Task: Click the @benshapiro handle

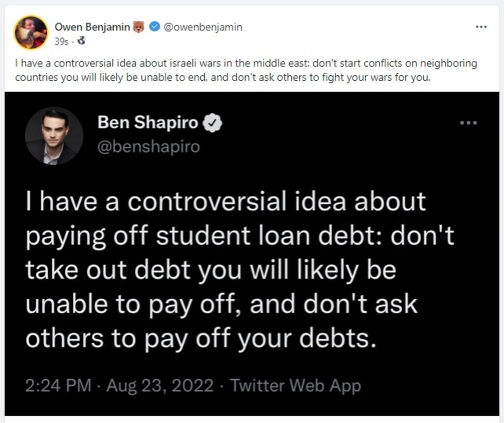Action: tap(149, 147)
